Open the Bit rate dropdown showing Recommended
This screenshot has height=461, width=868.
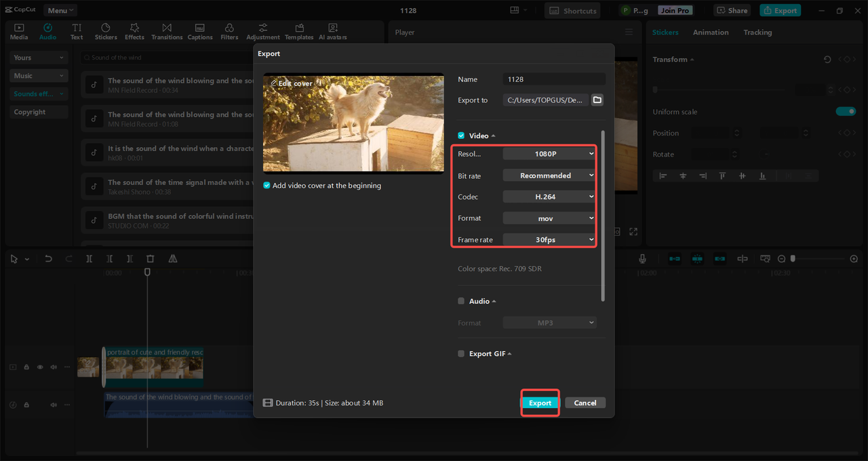[x=549, y=176]
